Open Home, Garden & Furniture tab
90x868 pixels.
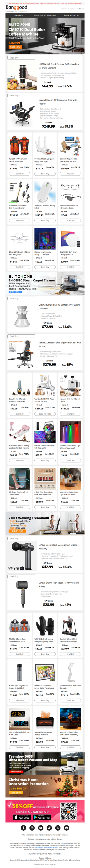click(45, 15)
